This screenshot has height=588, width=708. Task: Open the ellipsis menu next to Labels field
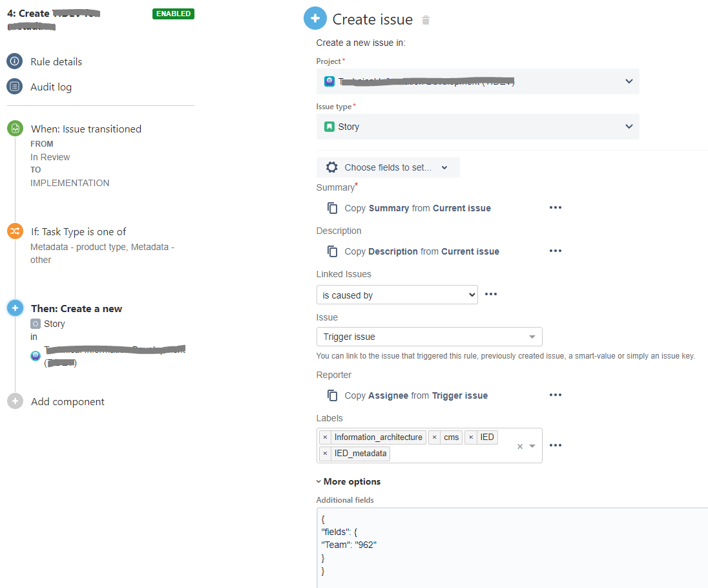(555, 445)
